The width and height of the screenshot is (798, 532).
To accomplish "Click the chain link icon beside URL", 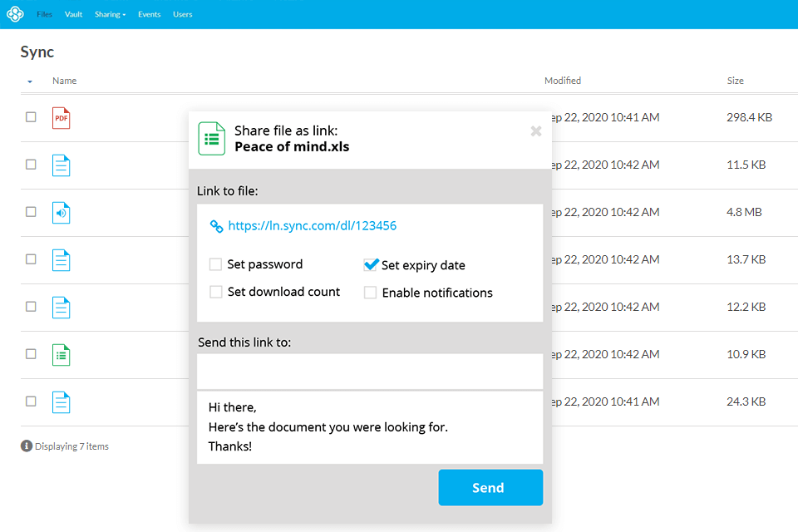I will coord(216,226).
